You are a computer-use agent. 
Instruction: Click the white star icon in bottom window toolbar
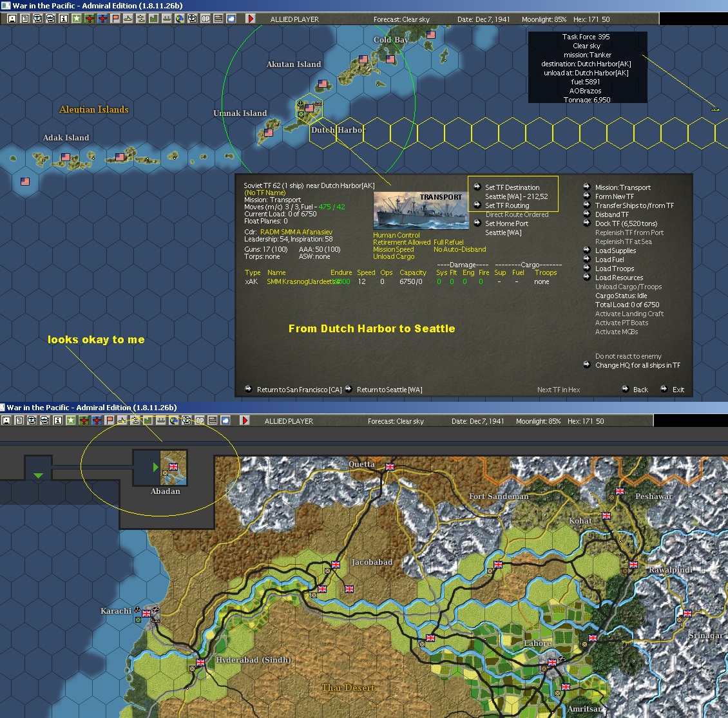click(x=71, y=420)
